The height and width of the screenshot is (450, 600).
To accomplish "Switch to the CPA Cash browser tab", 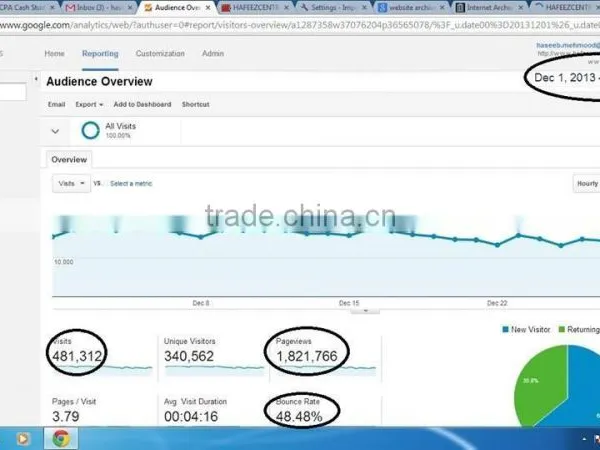I will tap(28, 7).
